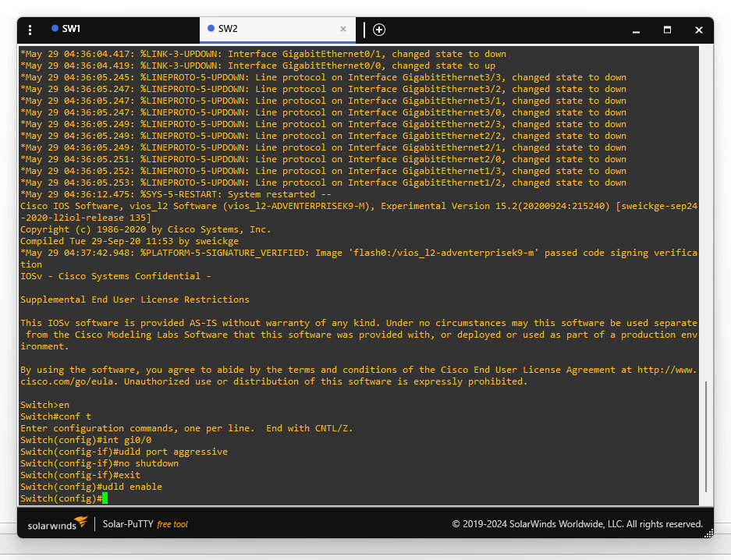Click the SYS-5-RESTART log line
This screenshot has width=731, height=560.
(x=176, y=194)
